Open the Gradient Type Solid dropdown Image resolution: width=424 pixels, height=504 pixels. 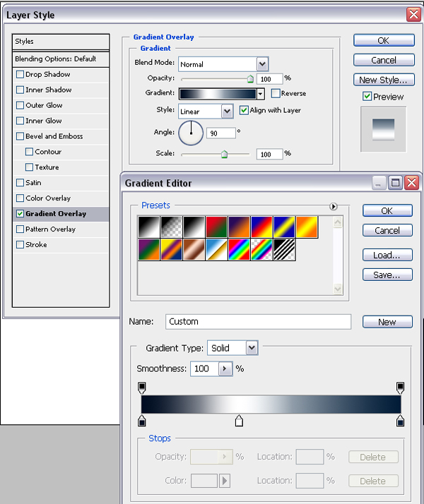(252, 348)
